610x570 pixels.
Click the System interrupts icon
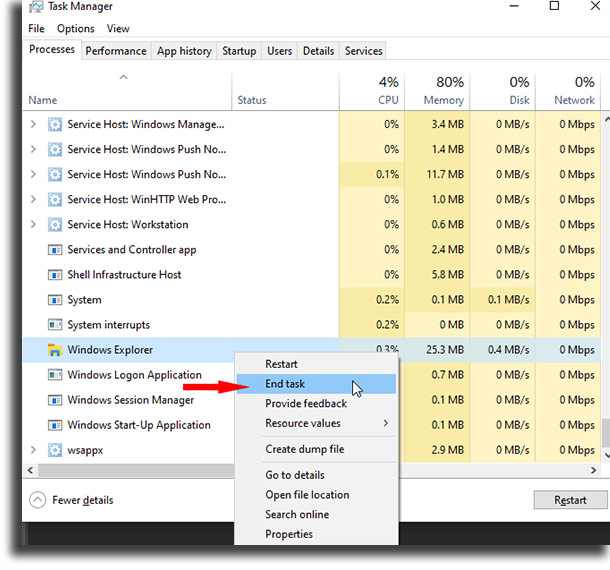pos(55,325)
